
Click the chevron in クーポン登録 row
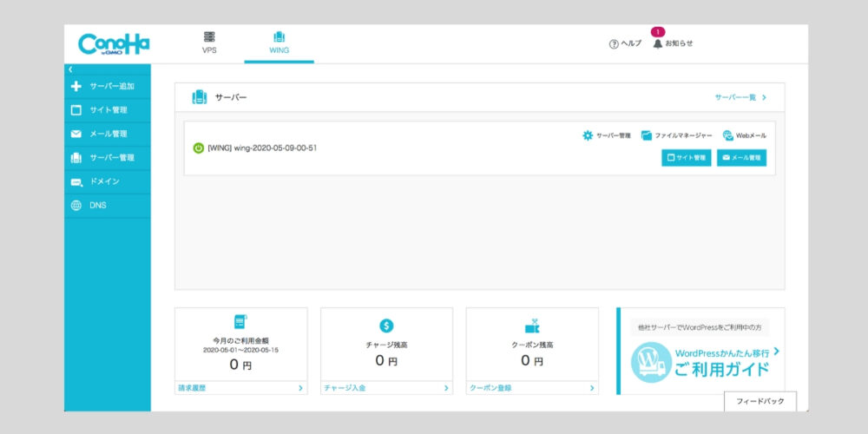pos(592,388)
